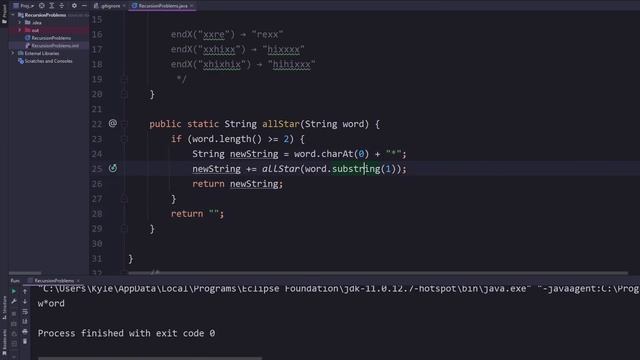Screen dimensions: 640x360
Task: Click the Scratches and Consoles icon
Action: click(21, 61)
